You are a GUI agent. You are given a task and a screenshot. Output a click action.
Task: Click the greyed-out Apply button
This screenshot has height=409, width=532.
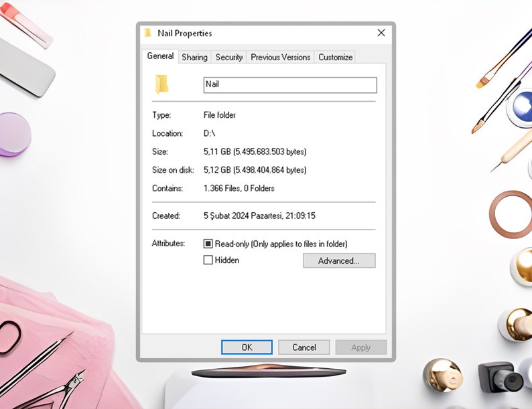[361, 347]
